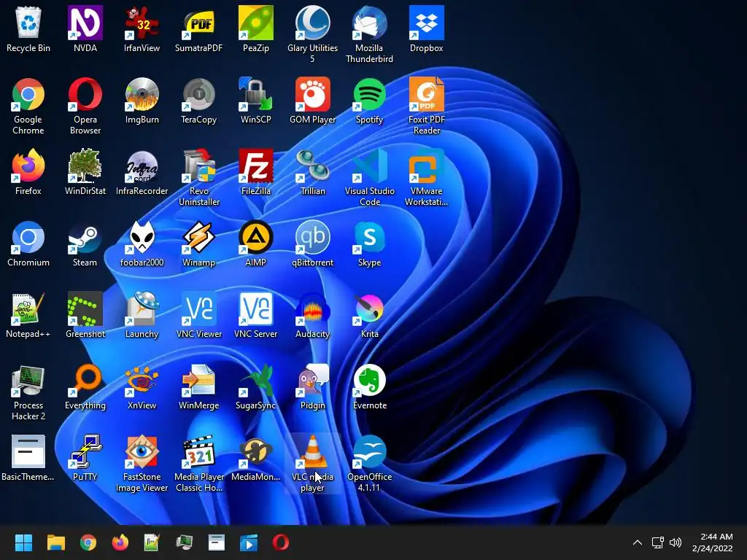Click the Skype desktop shortcut
The image size is (747, 560).
click(370, 237)
